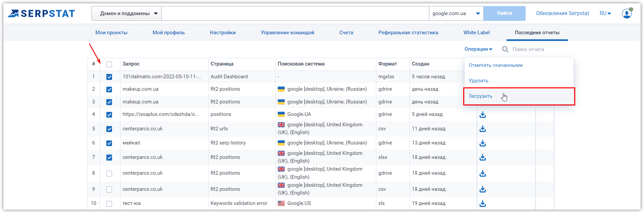Select the Последние отчеты tab
This screenshot has height=213, width=644.
tap(537, 33)
